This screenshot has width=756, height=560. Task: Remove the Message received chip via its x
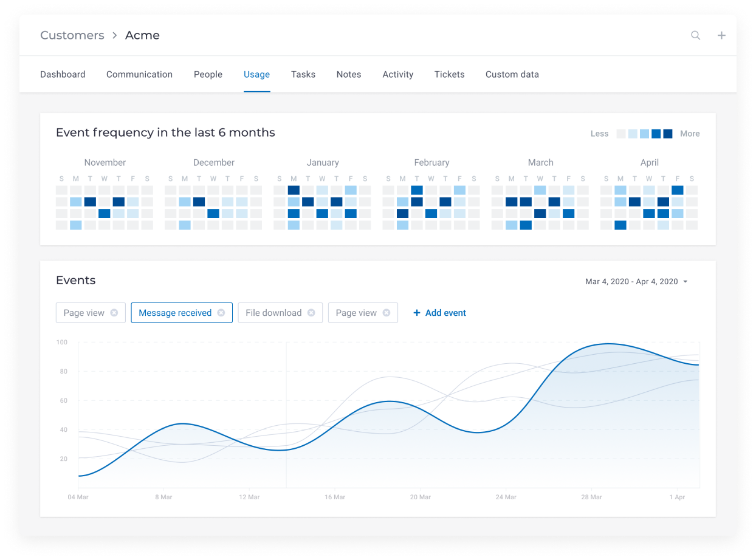pos(221,313)
